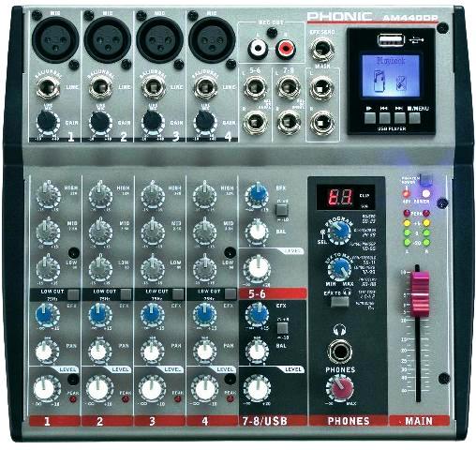Click the channel 4 MIC XLR input
Screen dimensions: 476x450
tap(212, 40)
